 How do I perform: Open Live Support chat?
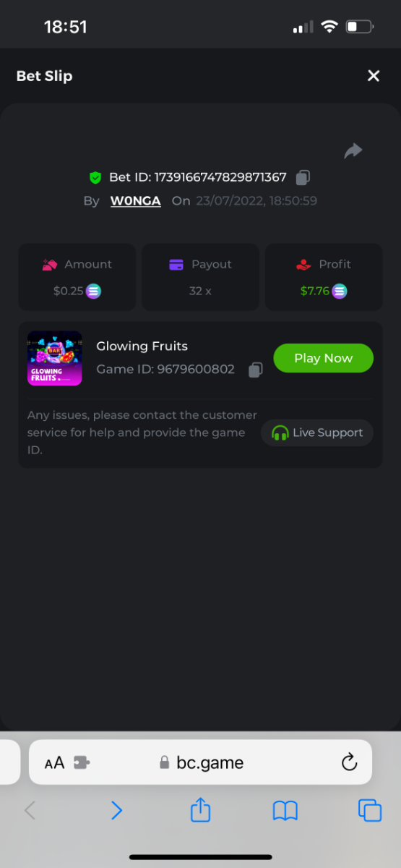tap(317, 433)
